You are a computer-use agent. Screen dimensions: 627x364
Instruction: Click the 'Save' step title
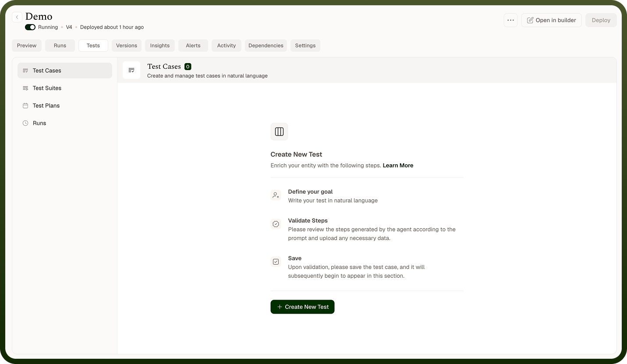(295, 258)
